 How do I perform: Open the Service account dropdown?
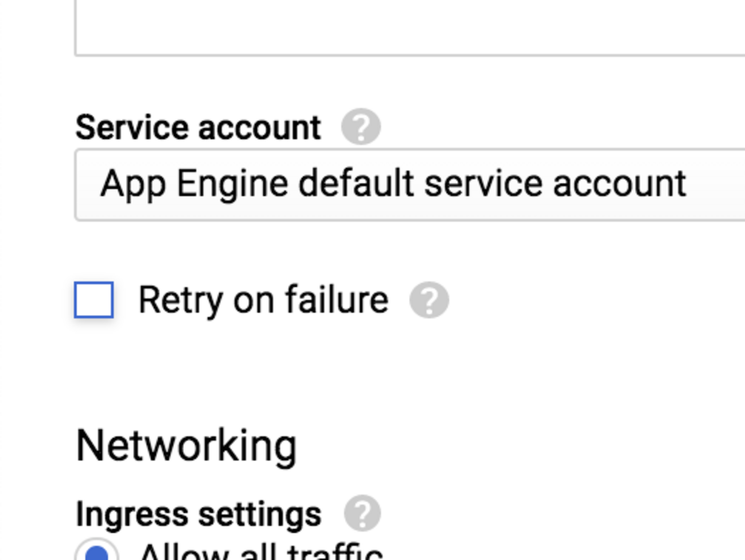tap(409, 185)
